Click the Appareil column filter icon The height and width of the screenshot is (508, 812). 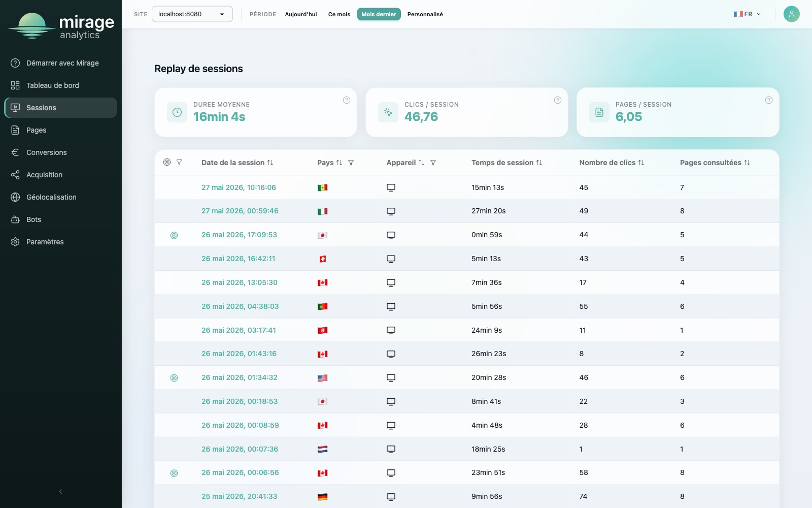pos(433,163)
